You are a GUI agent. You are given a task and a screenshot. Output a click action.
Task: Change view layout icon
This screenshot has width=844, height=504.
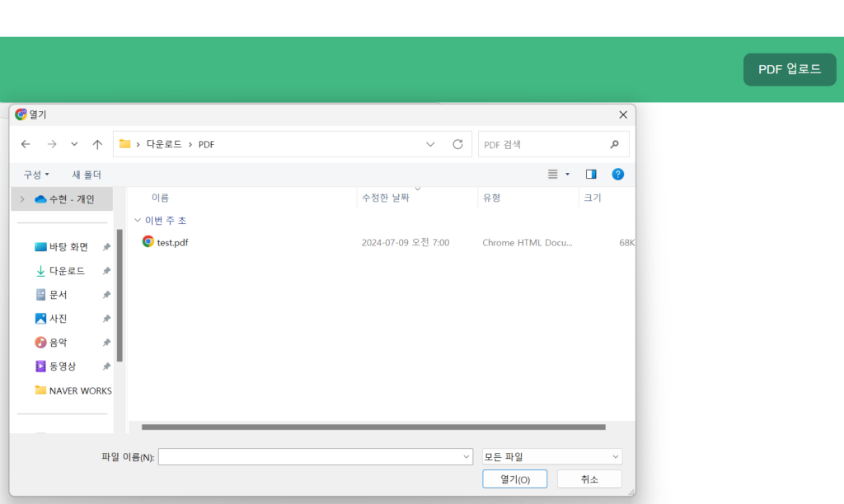(x=554, y=175)
